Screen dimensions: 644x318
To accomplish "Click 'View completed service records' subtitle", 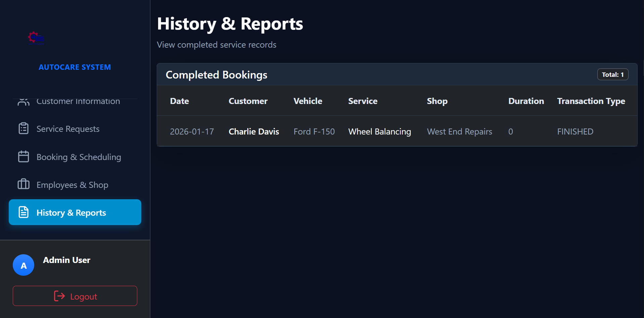I will click(x=216, y=45).
